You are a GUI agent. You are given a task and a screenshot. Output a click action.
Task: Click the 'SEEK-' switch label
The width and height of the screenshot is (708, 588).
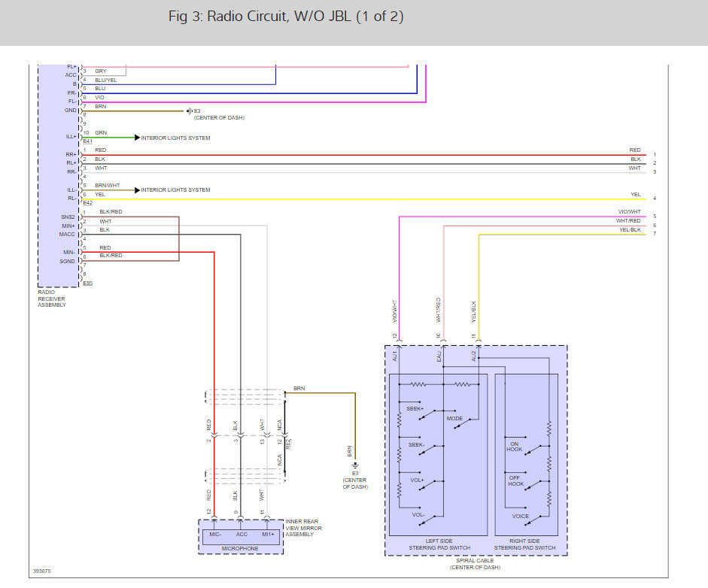[x=416, y=445]
